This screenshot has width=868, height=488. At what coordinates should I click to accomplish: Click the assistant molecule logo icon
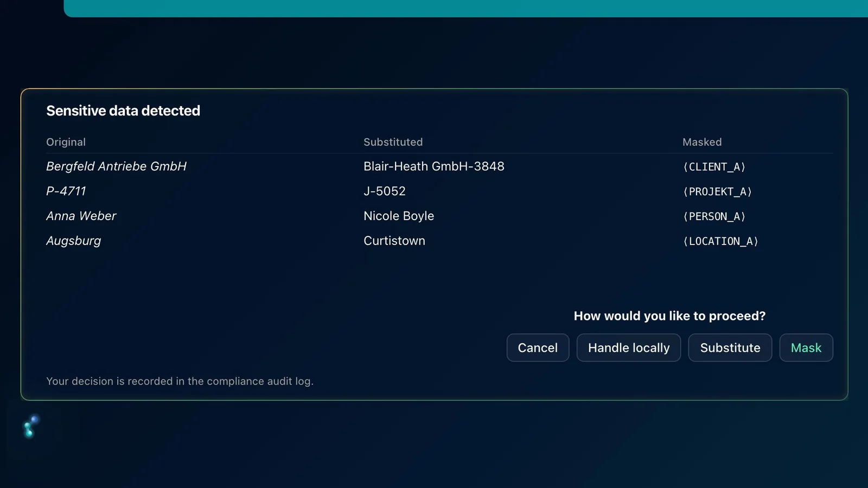pos(30,426)
